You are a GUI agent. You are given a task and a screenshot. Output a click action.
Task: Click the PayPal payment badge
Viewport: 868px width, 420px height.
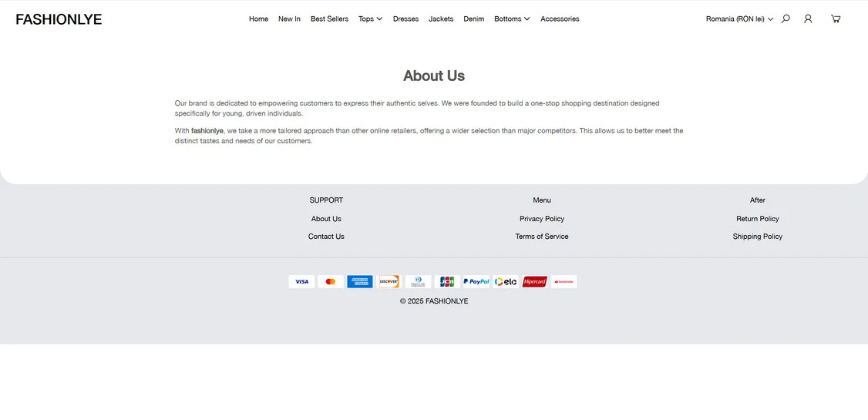point(476,281)
